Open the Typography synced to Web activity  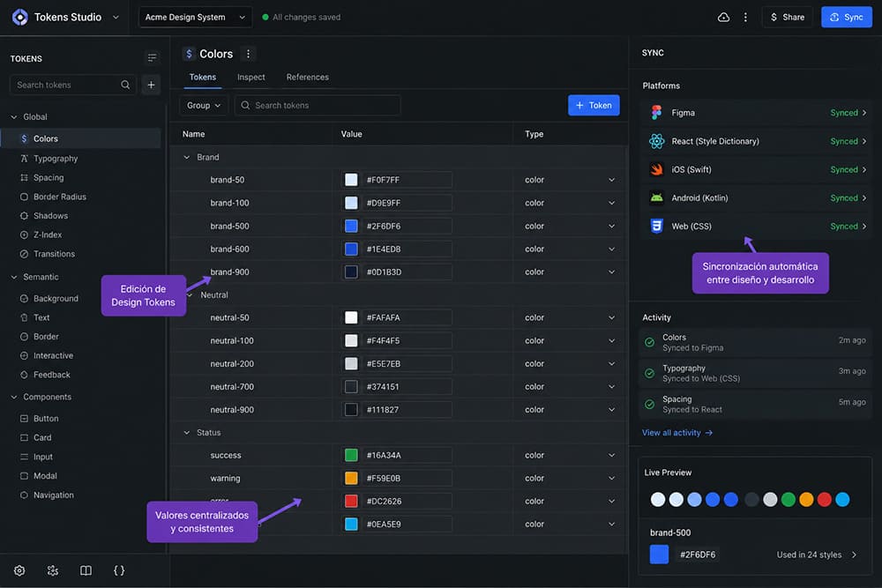point(756,373)
